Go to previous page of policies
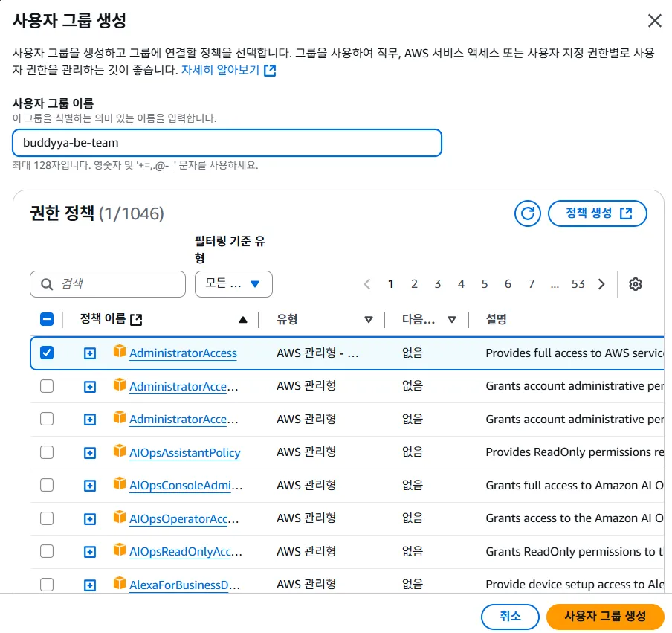672x633 pixels. [367, 284]
